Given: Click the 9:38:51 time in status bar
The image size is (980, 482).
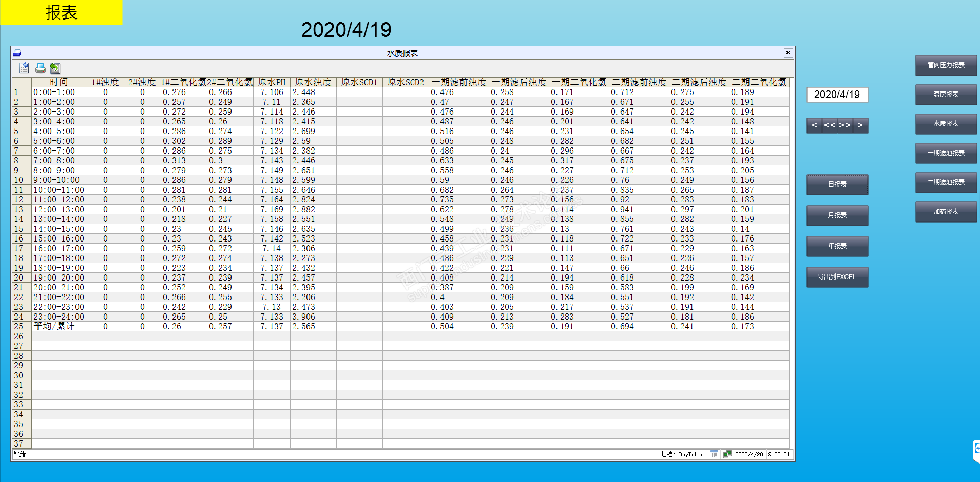Looking at the screenshot, I should pyautogui.click(x=779, y=454).
